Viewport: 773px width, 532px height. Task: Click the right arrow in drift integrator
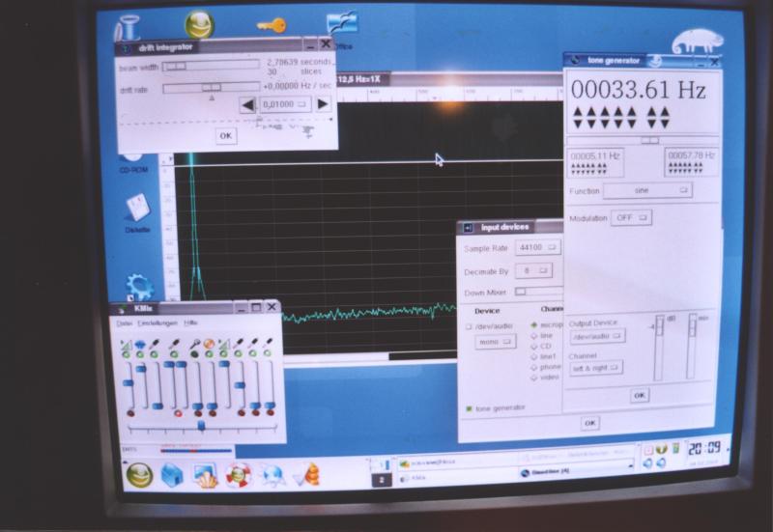click(x=323, y=104)
